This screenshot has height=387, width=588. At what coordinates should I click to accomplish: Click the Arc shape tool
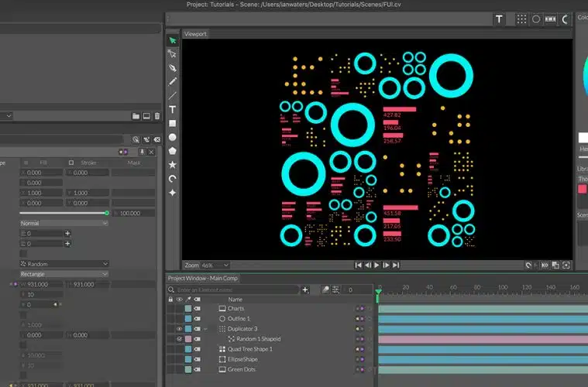(173, 178)
